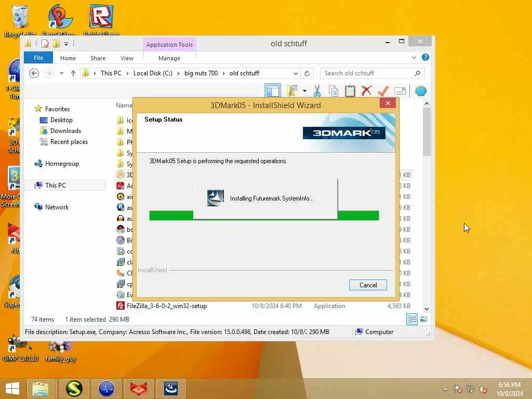This screenshot has width=532, height=399.
Task: Click the Cut scissors icon
Action: pyautogui.click(x=317, y=90)
